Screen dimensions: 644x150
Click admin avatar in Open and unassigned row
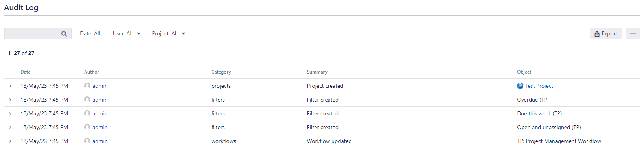[x=87, y=127]
